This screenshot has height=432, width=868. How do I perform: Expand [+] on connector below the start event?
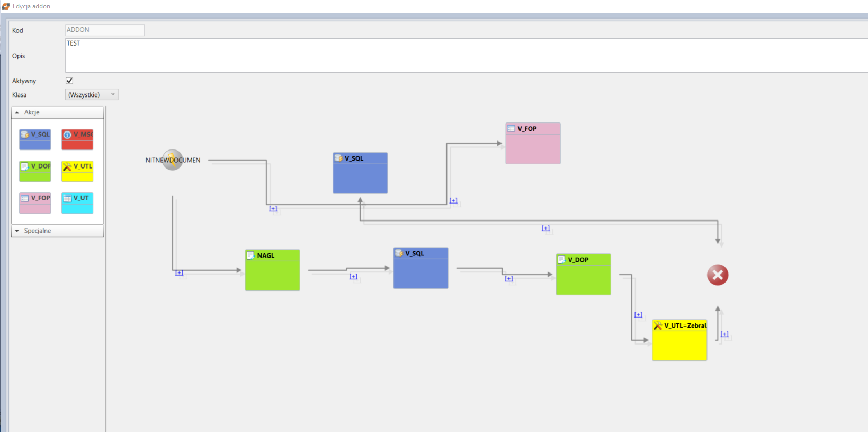(273, 208)
